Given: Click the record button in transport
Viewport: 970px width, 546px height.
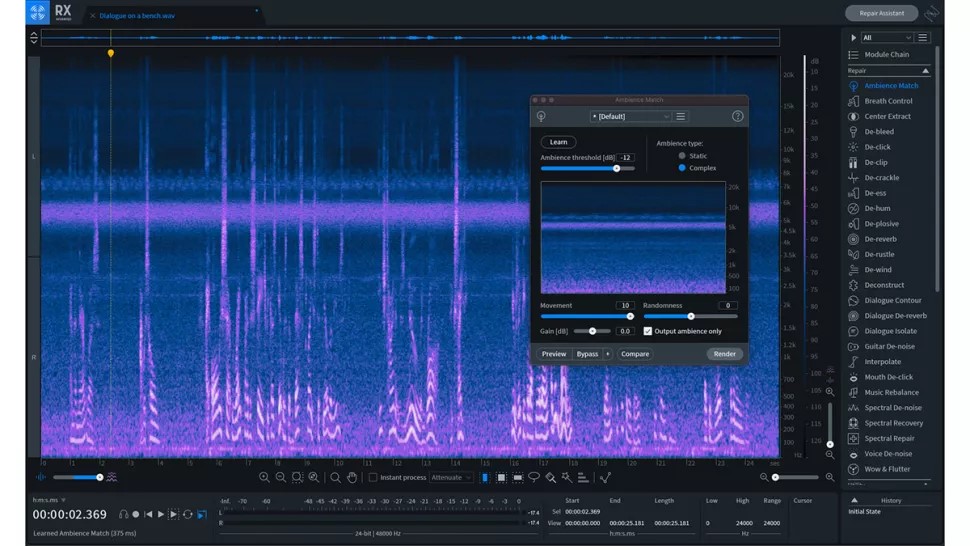Looking at the screenshot, I should click(x=136, y=515).
